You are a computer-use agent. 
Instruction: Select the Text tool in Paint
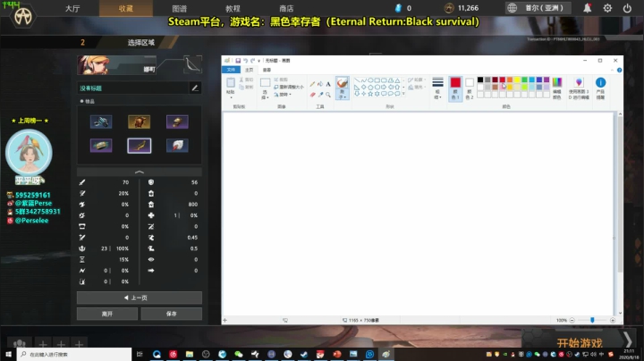click(x=328, y=84)
